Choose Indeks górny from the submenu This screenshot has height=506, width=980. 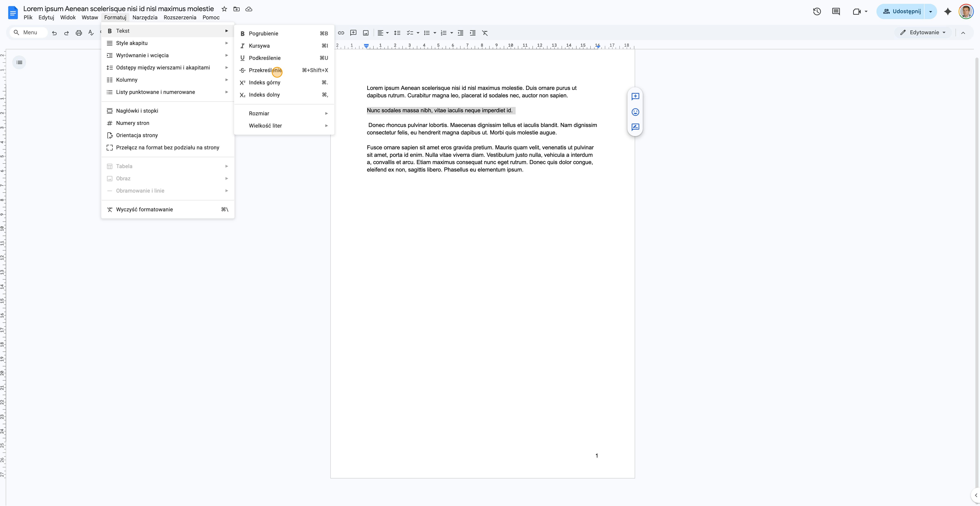tap(284, 82)
